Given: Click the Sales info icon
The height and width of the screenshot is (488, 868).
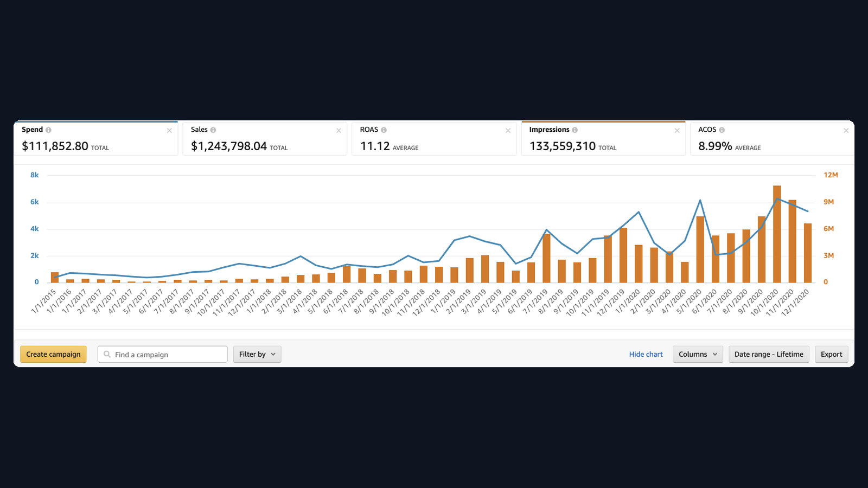Looking at the screenshot, I should coord(213,130).
